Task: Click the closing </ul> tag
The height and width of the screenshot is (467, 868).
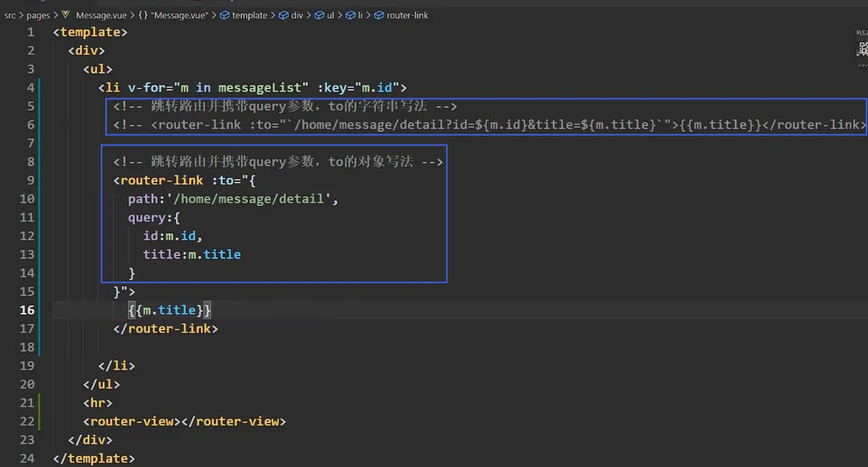Action: point(102,385)
